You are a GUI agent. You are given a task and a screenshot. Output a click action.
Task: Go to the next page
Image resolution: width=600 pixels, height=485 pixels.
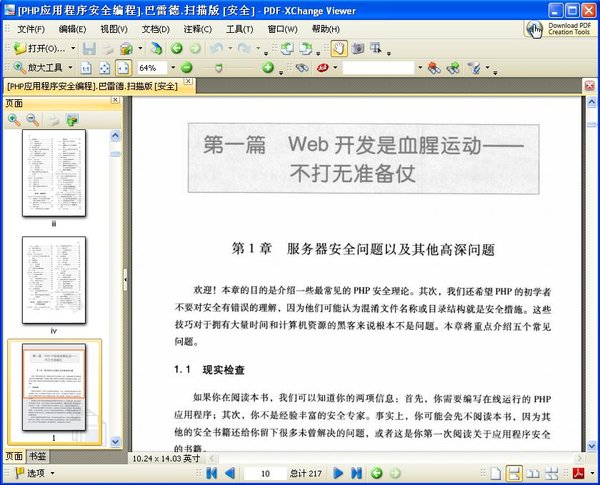coord(338,474)
